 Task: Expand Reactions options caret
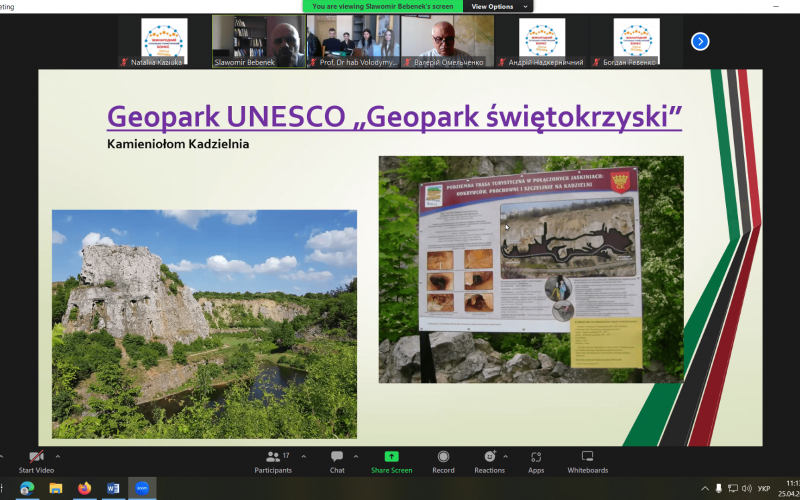click(505, 457)
